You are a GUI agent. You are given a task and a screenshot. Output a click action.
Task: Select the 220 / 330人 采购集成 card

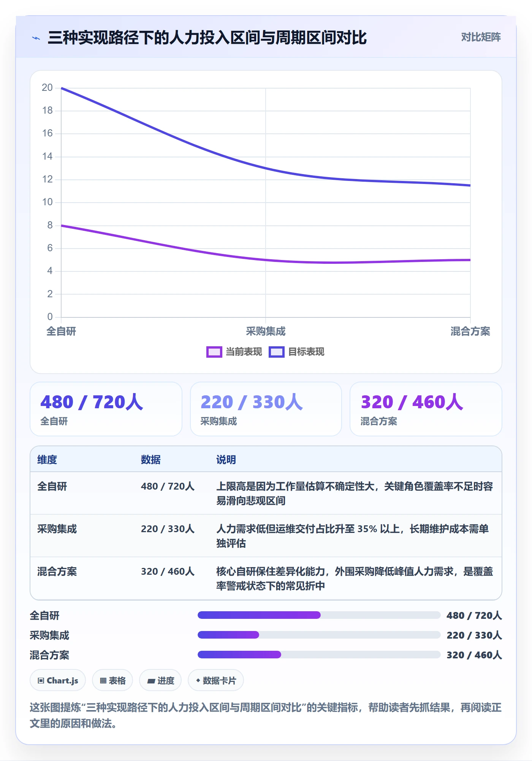click(266, 409)
